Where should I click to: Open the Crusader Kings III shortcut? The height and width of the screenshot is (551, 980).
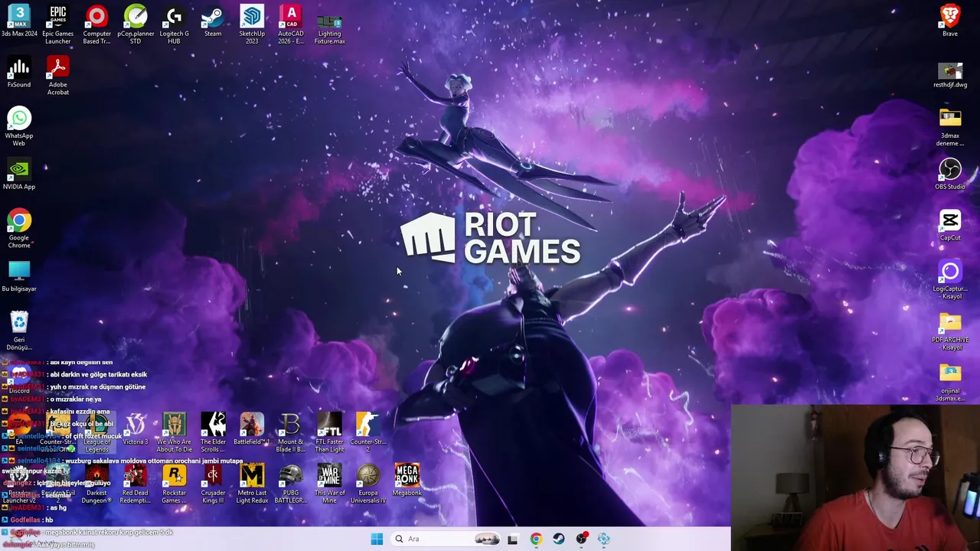(x=213, y=484)
